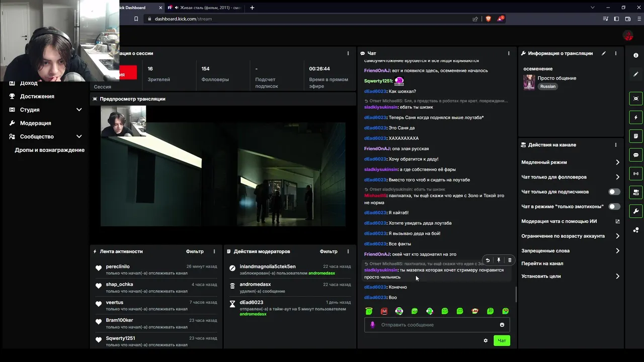Delete the hovered chat message with trash icon

[x=510, y=260]
